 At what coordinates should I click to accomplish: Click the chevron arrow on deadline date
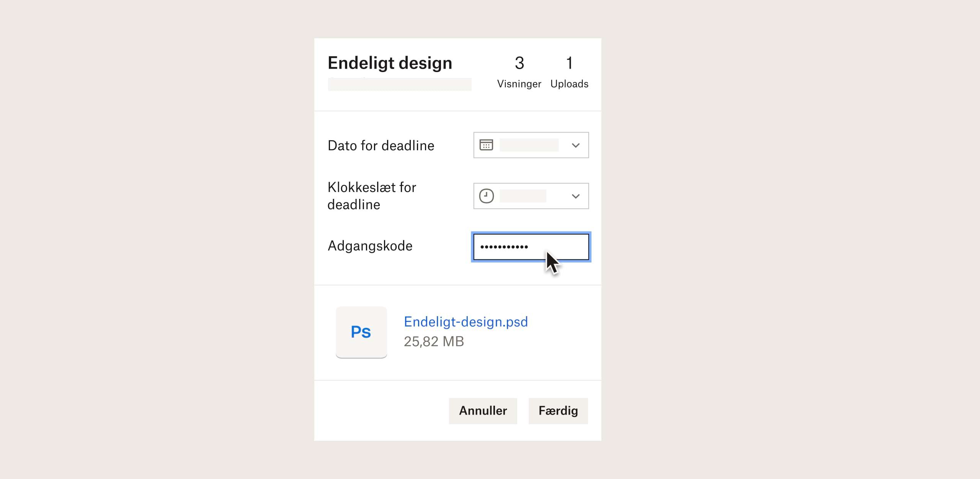click(575, 145)
